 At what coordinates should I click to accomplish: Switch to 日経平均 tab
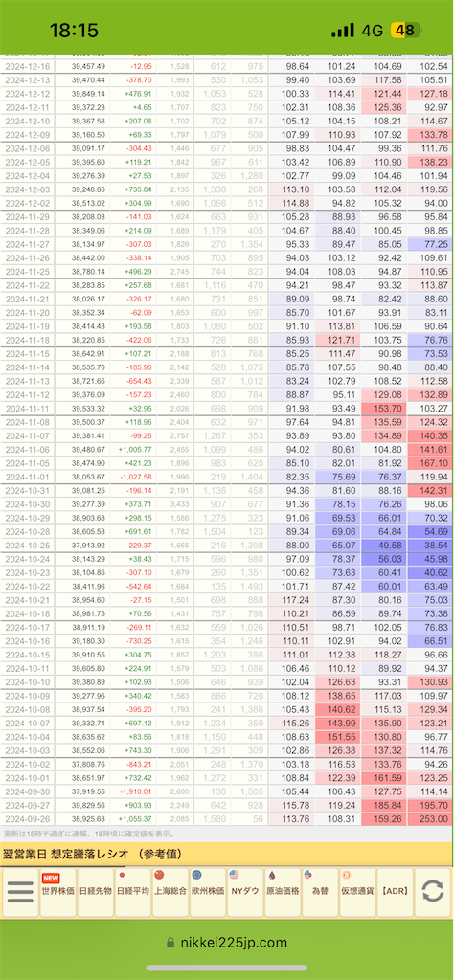point(133,892)
